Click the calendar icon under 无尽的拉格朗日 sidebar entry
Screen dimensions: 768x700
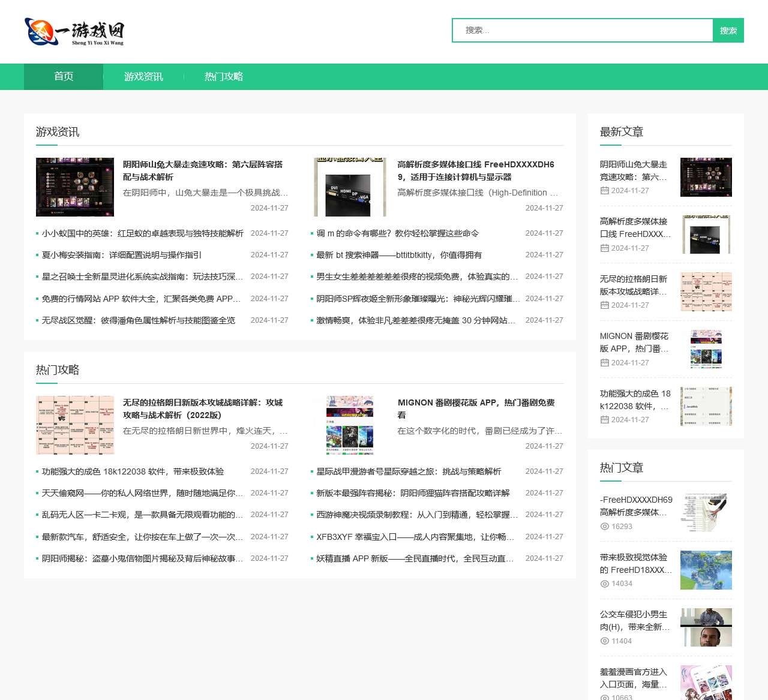pyautogui.click(x=604, y=305)
